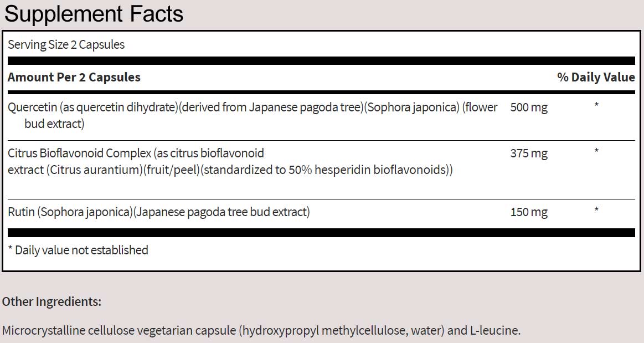Click the Citrus Bioflavonoid Complex name
The height and width of the screenshot is (343, 644).
(x=78, y=153)
